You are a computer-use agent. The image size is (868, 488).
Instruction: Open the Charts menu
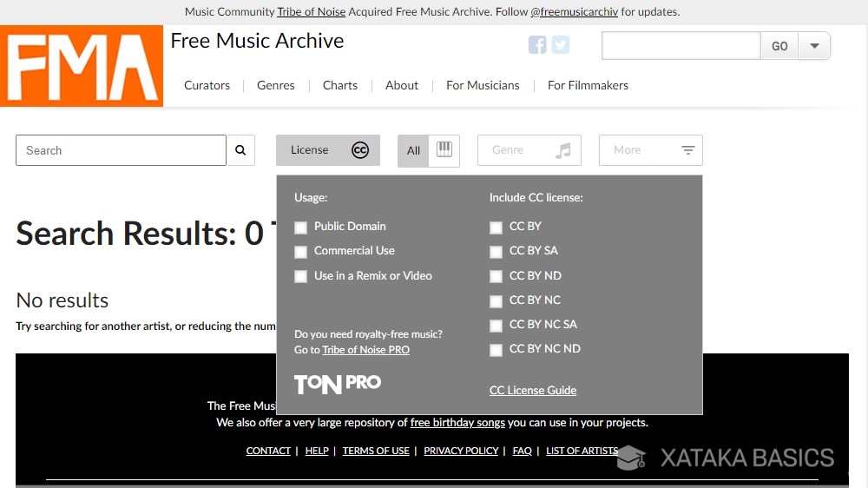(340, 85)
